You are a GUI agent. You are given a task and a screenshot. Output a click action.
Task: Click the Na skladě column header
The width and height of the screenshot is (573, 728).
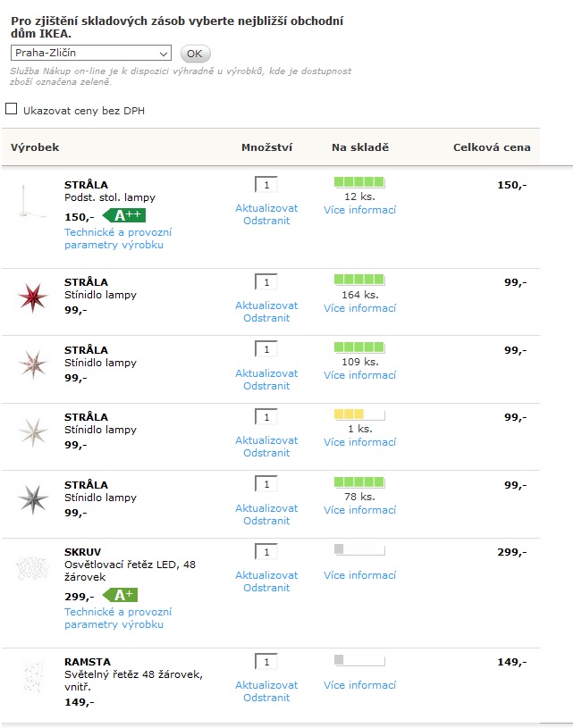[x=360, y=147]
